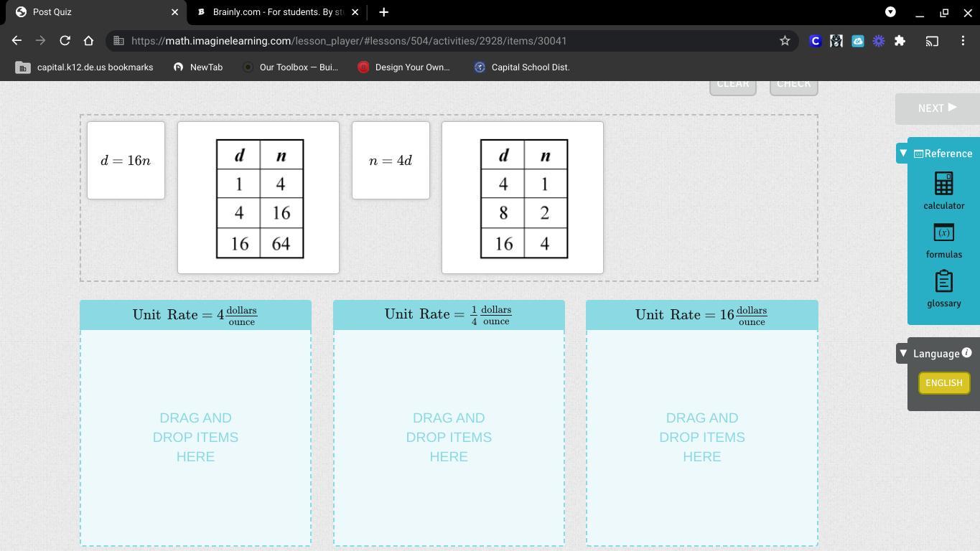Bookmark this page with the star
This screenshot has width=980, height=551.
tap(785, 41)
